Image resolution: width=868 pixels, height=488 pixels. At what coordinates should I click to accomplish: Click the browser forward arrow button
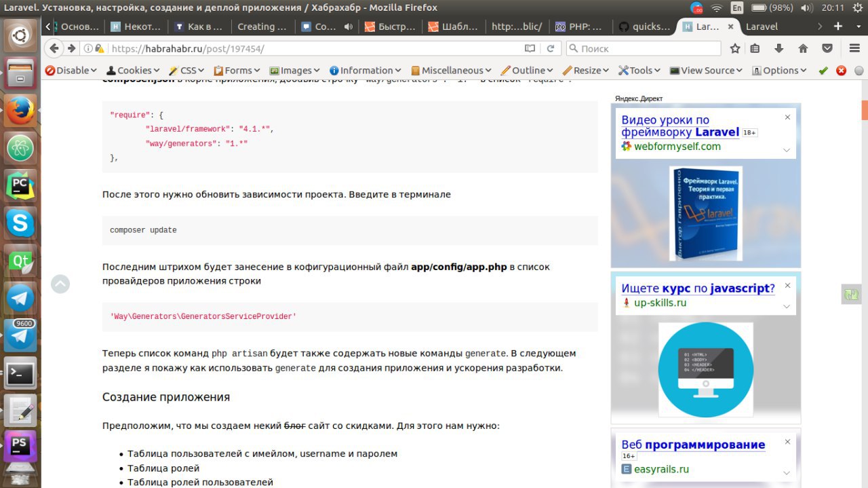point(72,48)
